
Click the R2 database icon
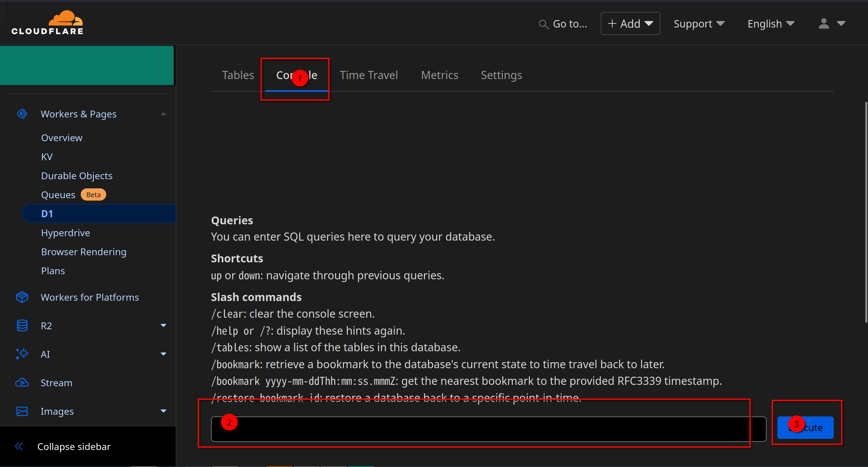(x=22, y=325)
